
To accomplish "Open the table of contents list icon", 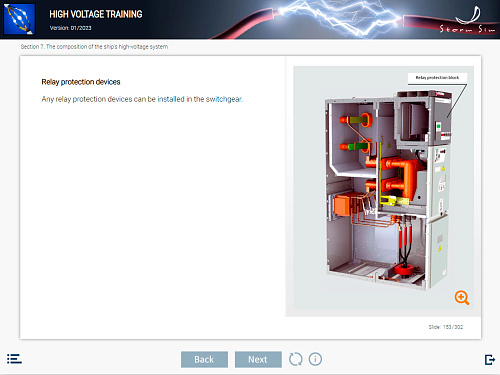I will pyautogui.click(x=14, y=359).
